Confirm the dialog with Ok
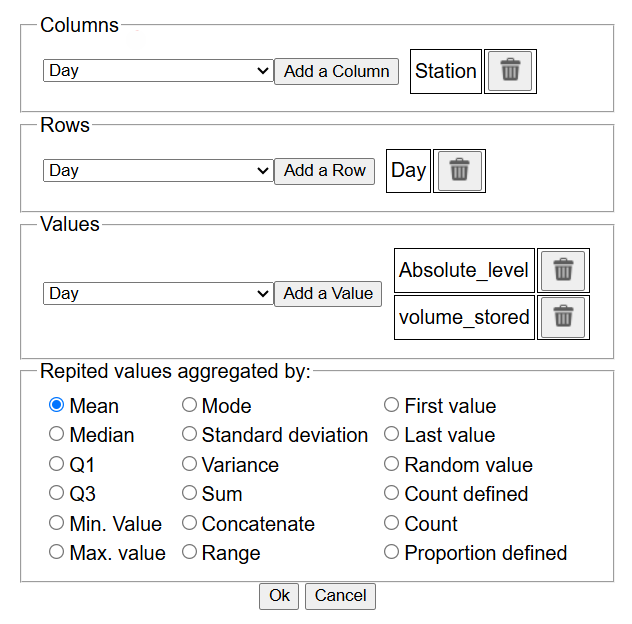Screen dimensions: 632x624 279,596
